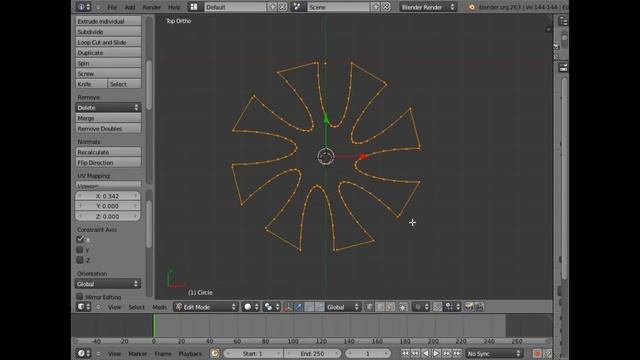Image resolution: width=640 pixels, height=360 pixels.
Task: Toggle the 3D manipulator widget icon
Action: point(288,307)
